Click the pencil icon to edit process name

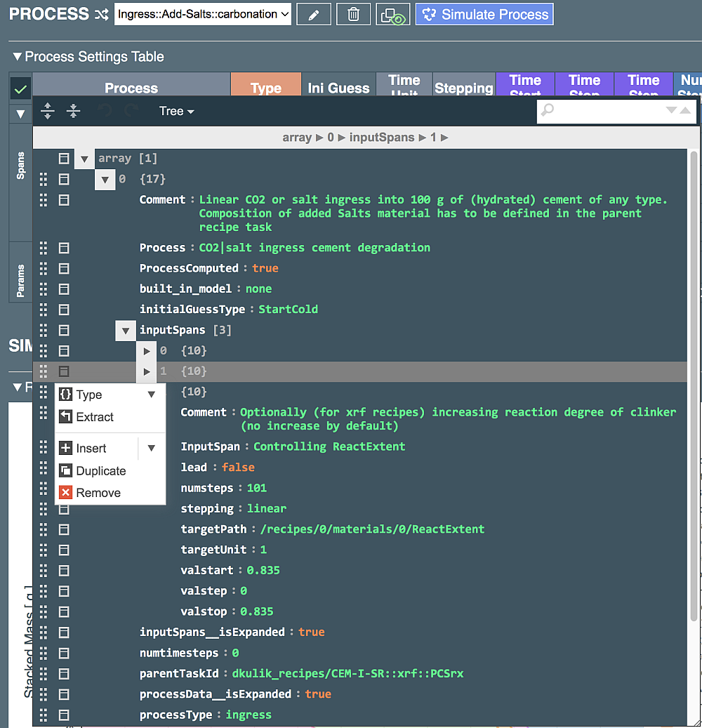tap(314, 14)
